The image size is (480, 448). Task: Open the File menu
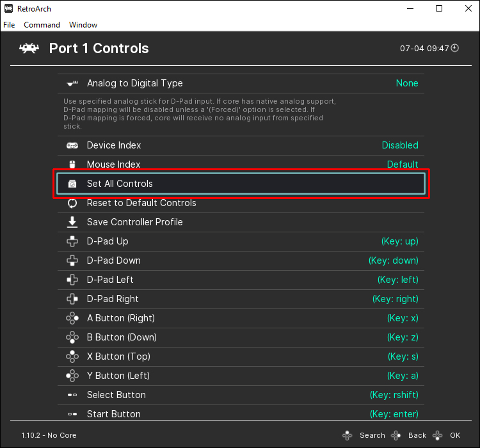point(9,25)
